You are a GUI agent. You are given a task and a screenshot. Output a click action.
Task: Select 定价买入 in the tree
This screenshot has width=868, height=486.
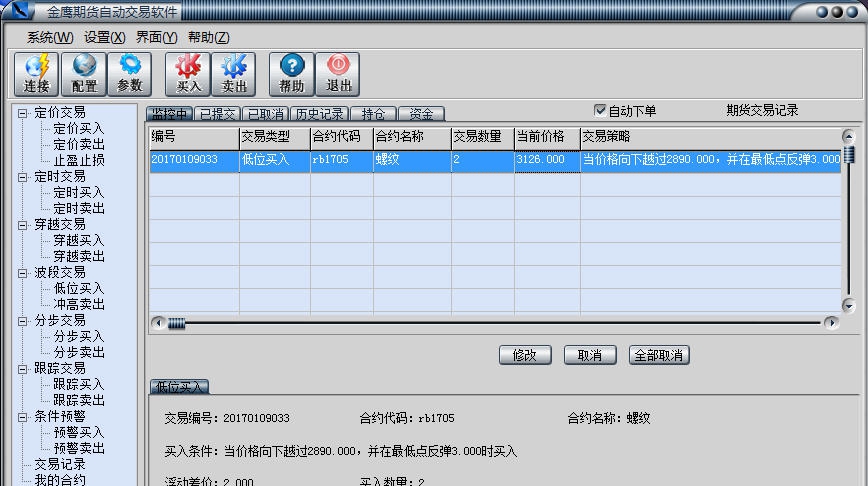[x=79, y=128]
